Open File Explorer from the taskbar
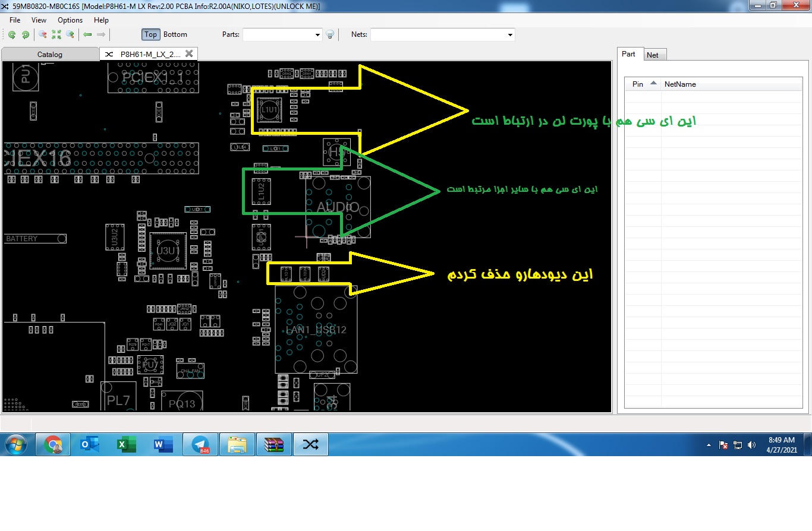812x531 pixels. pos(237,444)
